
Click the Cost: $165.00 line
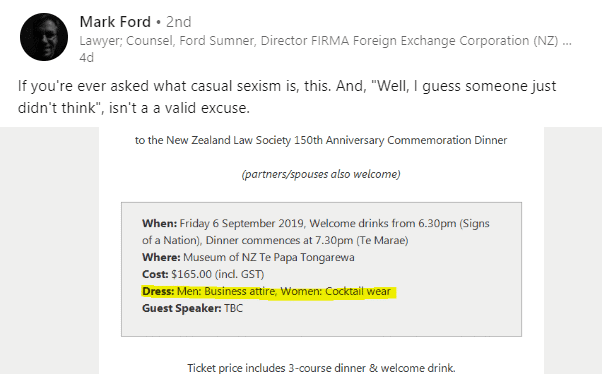pos(203,274)
